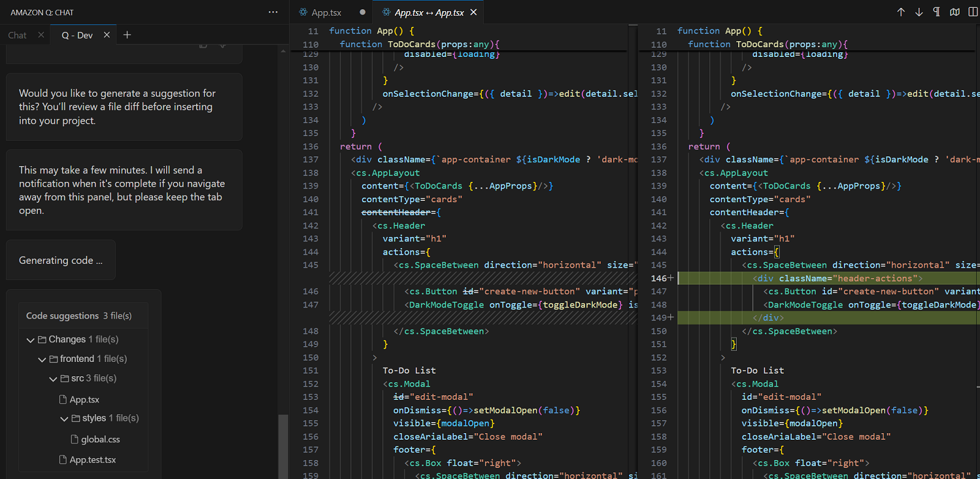Close the Chat tab in Amazon Q
980x479 pixels.
(x=41, y=35)
